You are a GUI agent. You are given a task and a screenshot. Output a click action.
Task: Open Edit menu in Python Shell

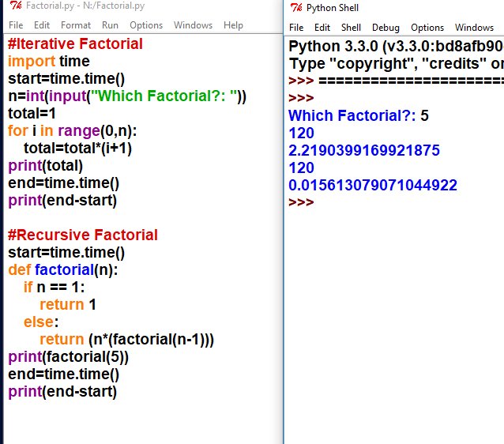pyautogui.click(x=322, y=28)
